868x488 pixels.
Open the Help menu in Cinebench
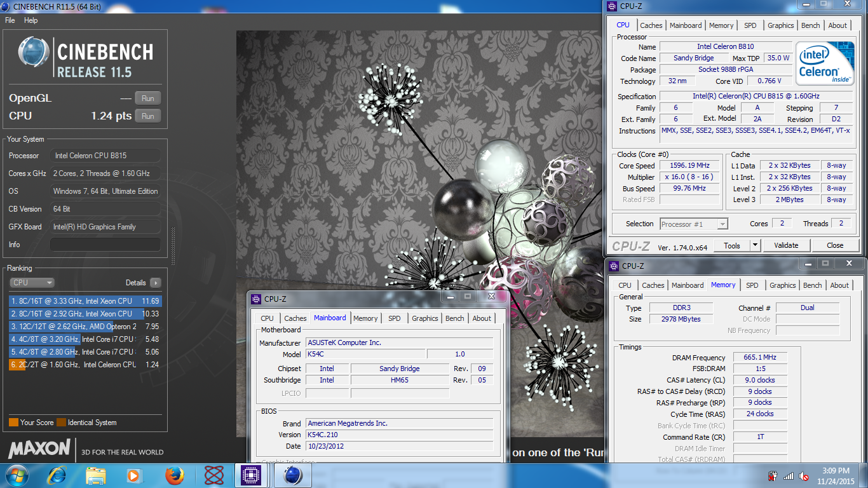pyautogui.click(x=31, y=20)
